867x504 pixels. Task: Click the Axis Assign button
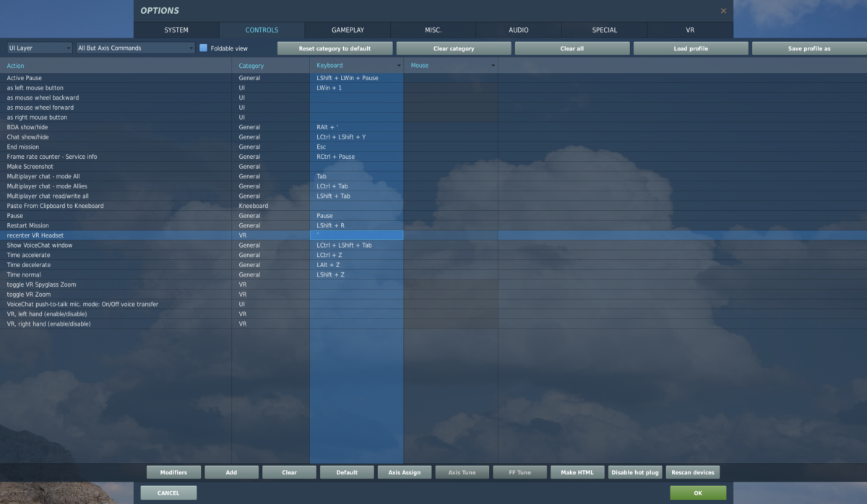click(x=404, y=472)
